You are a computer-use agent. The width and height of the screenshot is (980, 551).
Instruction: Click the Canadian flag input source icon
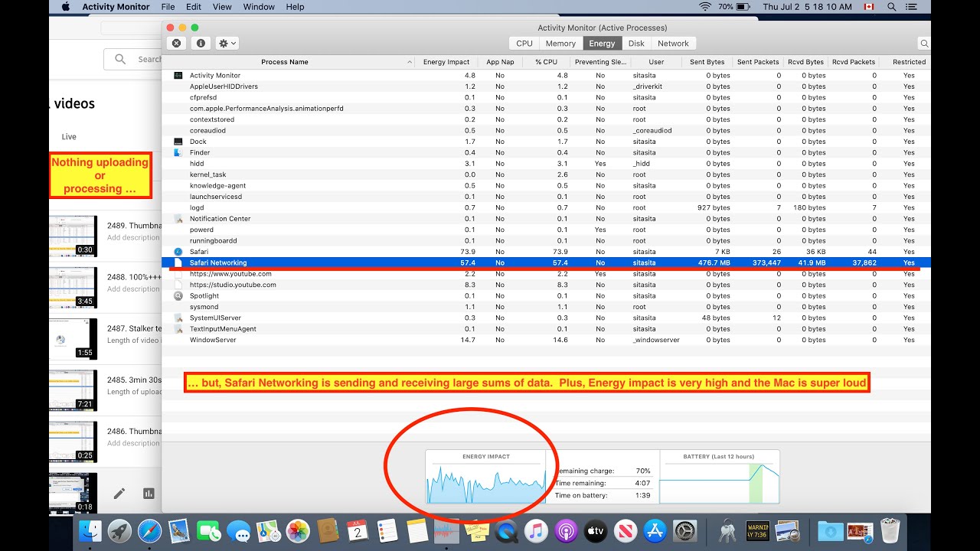pyautogui.click(x=868, y=7)
